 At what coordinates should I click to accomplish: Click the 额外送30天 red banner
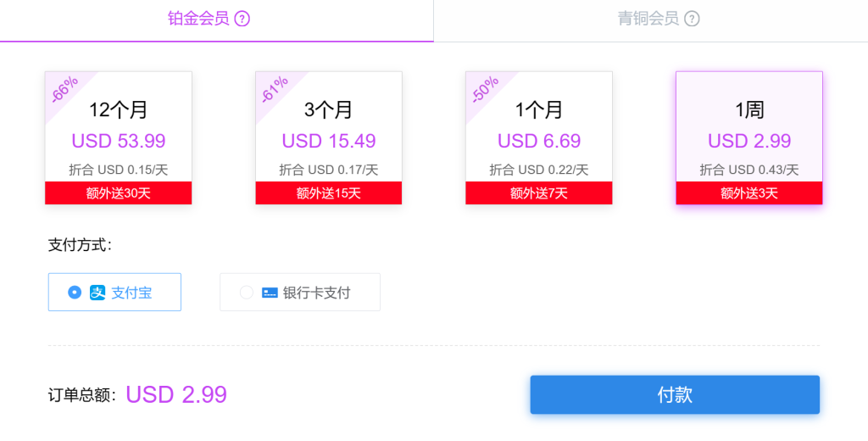coord(119,193)
